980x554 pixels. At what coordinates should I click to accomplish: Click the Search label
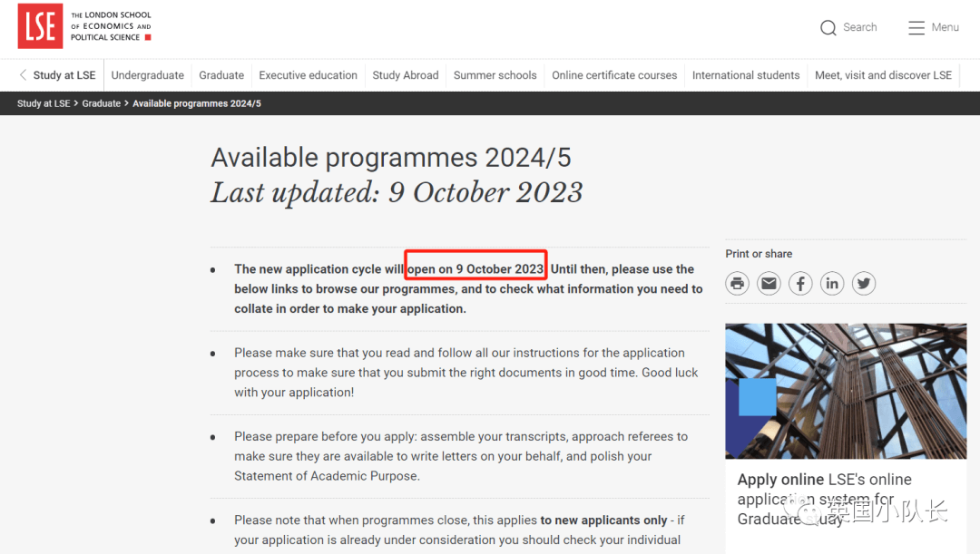[860, 27]
